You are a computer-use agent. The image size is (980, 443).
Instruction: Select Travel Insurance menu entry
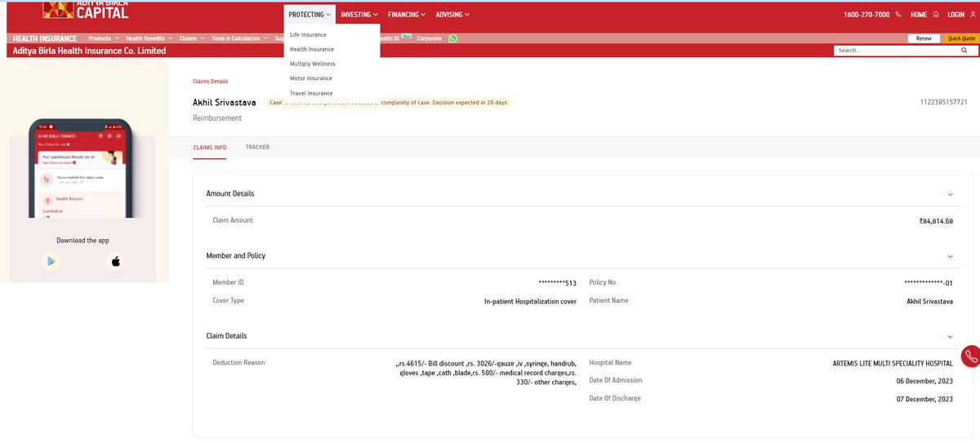tap(311, 93)
